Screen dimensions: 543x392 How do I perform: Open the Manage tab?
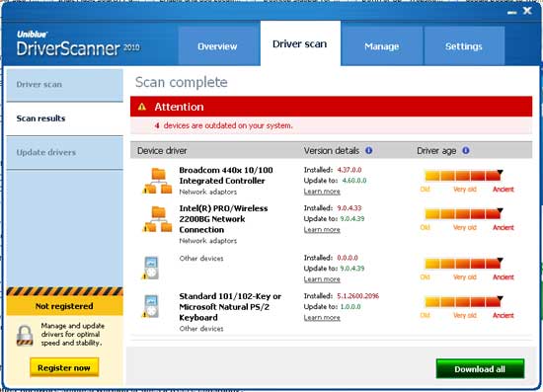(382, 46)
